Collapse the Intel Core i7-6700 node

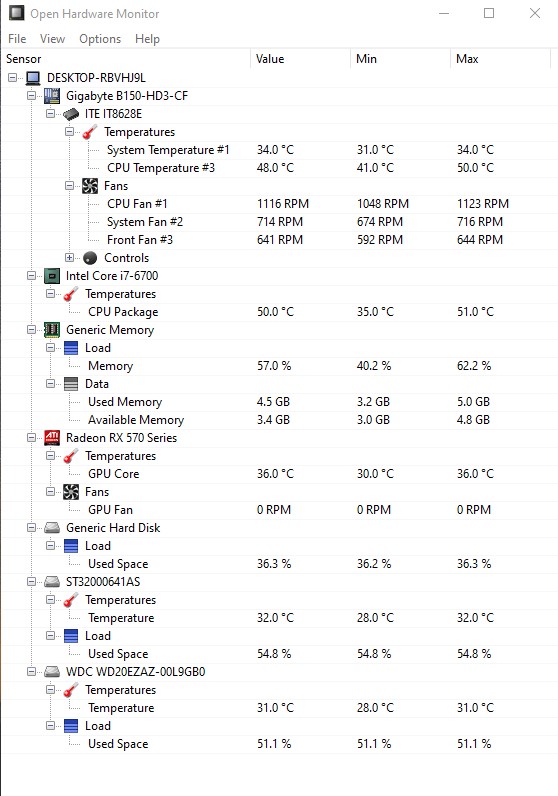(31, 276)
